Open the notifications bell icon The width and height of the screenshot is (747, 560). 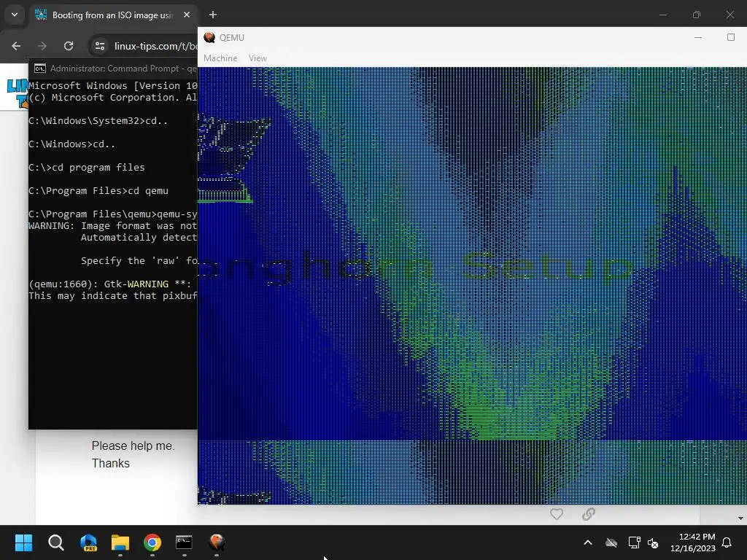(x=727, y=542)
